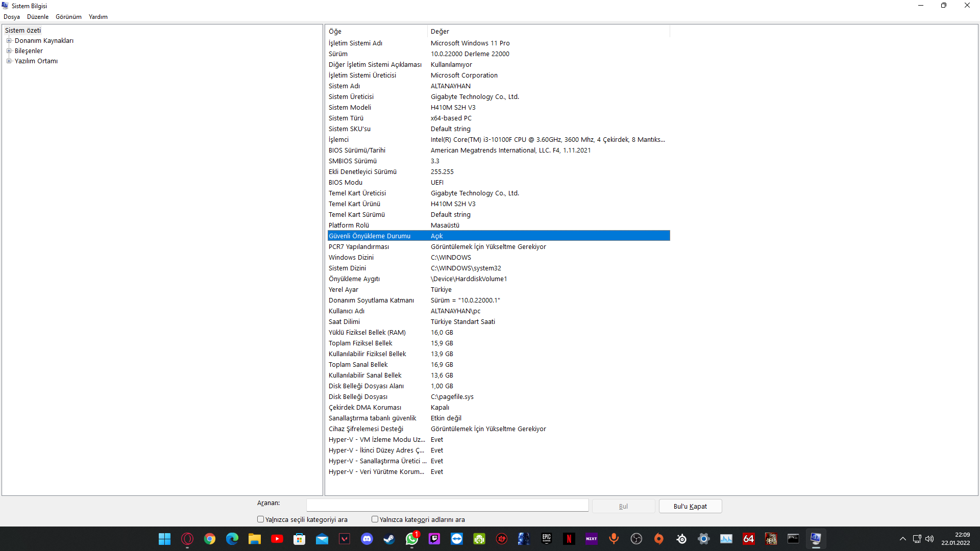Image resolution: width=980 pixels, height=551 pixels.
Task: Open the NZXT CAM icon
Action: [x=592, y=539]
